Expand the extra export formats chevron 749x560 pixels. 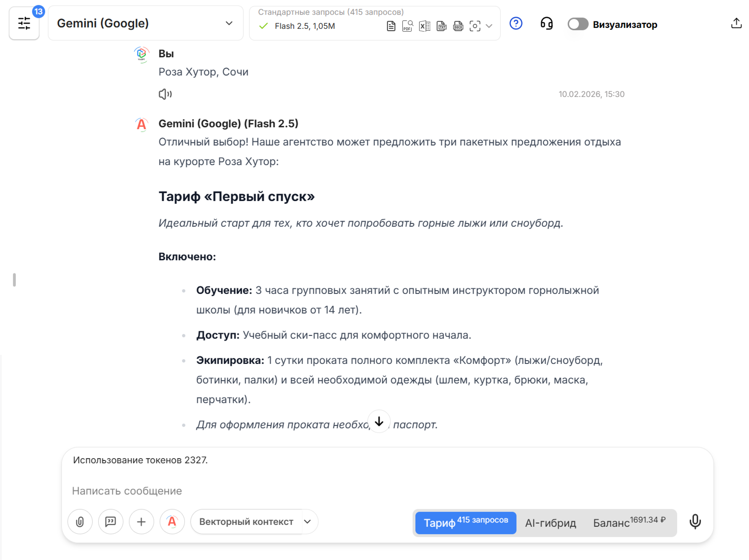pos(489,26)
